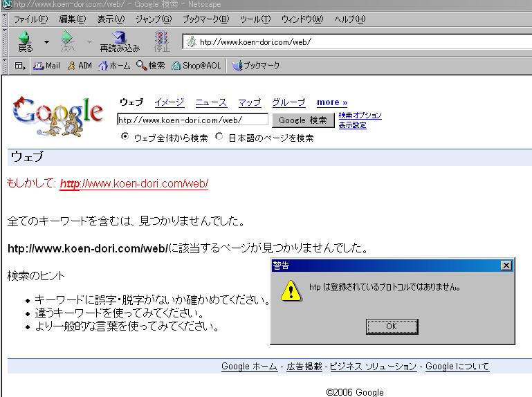Click the ウェブ tab label above search box
Image resolution: width=532 pixels, height=397 pixels.
(x=131, y=102)
